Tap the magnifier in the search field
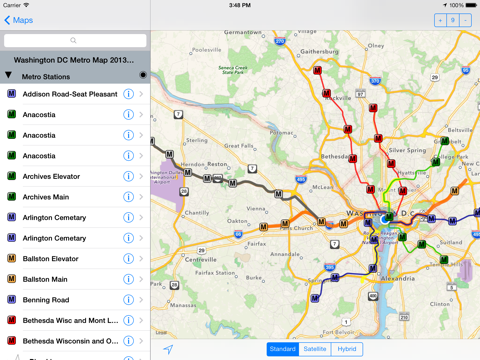The image size is (480, 360). [73, 40]
